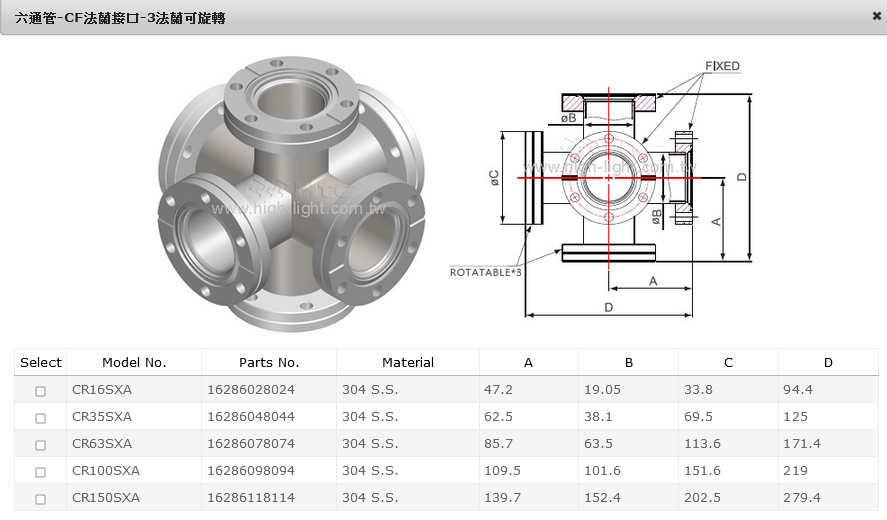Click the six-way cross product photo
This screenshot has height=520, width=887.
tap(291, 193)
